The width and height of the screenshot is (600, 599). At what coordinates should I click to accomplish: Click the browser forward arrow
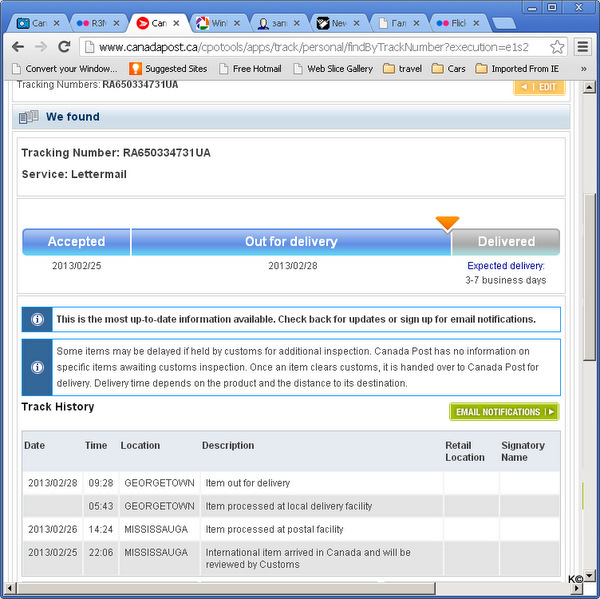click(41, 47)
